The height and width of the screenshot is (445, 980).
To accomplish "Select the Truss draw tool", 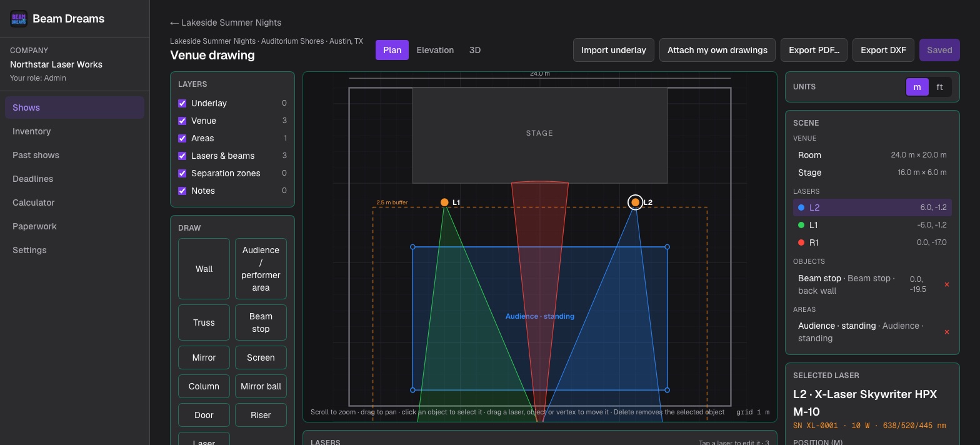I will pos(204,322).
